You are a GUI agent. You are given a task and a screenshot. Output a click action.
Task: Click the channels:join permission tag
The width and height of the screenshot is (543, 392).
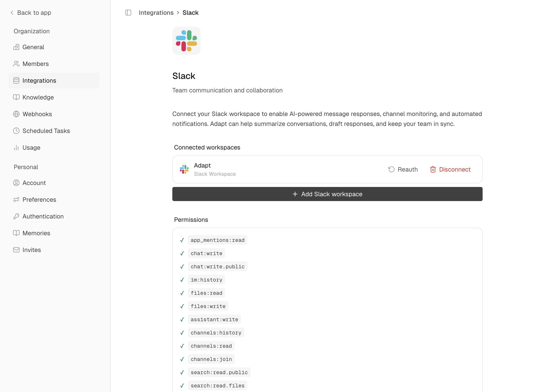pyautogui.click(x=211, y=359)
